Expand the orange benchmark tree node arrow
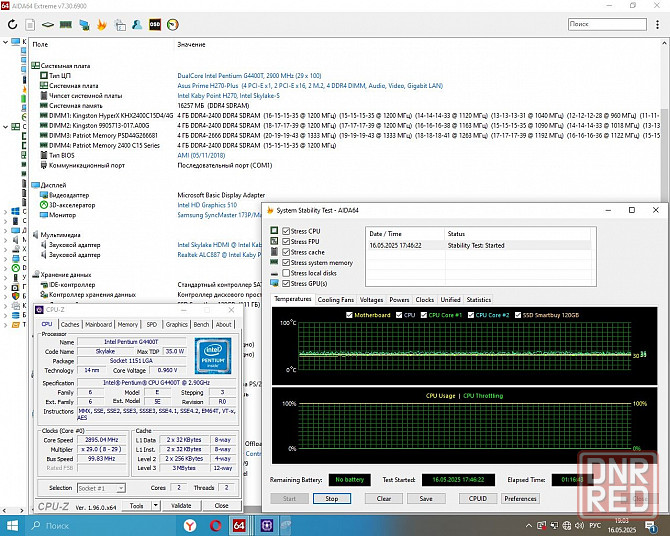This screenshot has width=670, height=536. point(5,325)
